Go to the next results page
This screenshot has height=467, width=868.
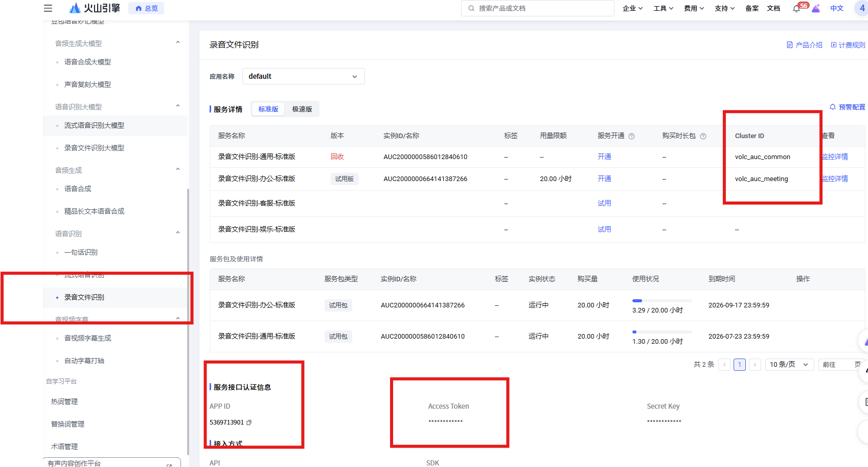(755, 365)
